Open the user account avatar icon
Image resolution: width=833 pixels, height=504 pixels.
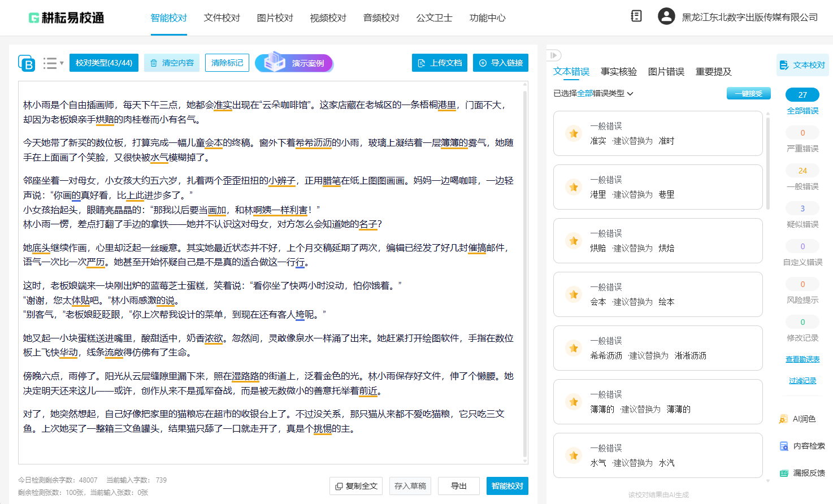[x=666, y=16]
